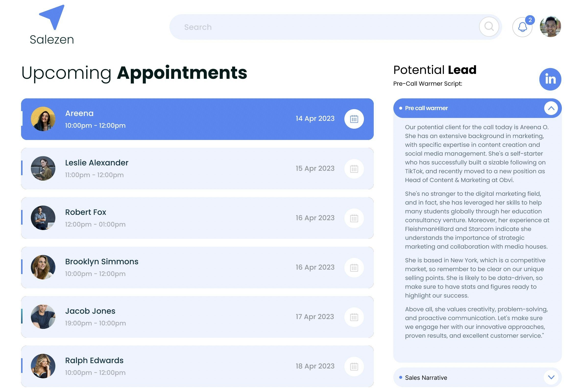Collapse the Pre call warmer section
This screenshot has height=392, width=579.
click(551, 108)
